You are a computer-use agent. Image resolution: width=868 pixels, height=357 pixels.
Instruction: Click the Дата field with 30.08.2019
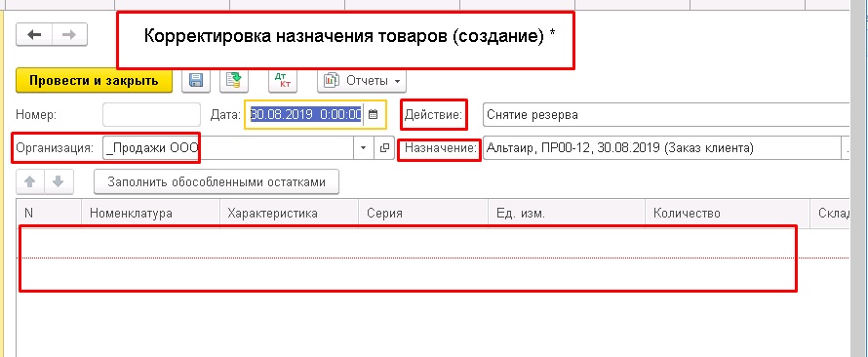(x=306, y=114)
